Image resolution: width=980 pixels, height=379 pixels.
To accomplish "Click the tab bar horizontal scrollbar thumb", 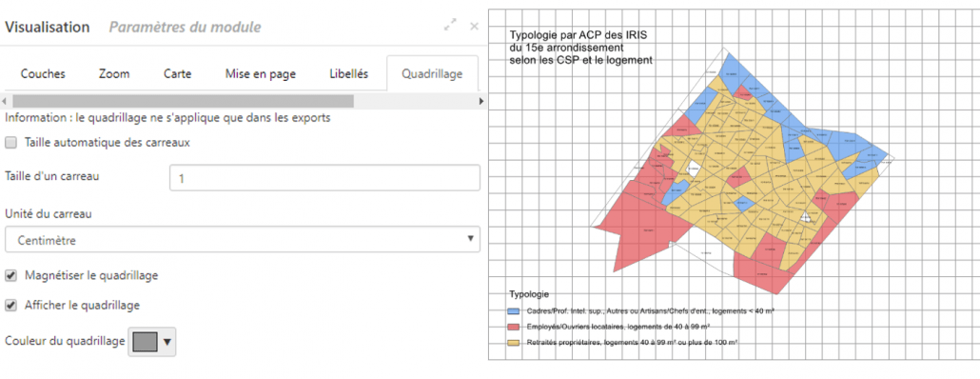I will [x=183, y=101].
